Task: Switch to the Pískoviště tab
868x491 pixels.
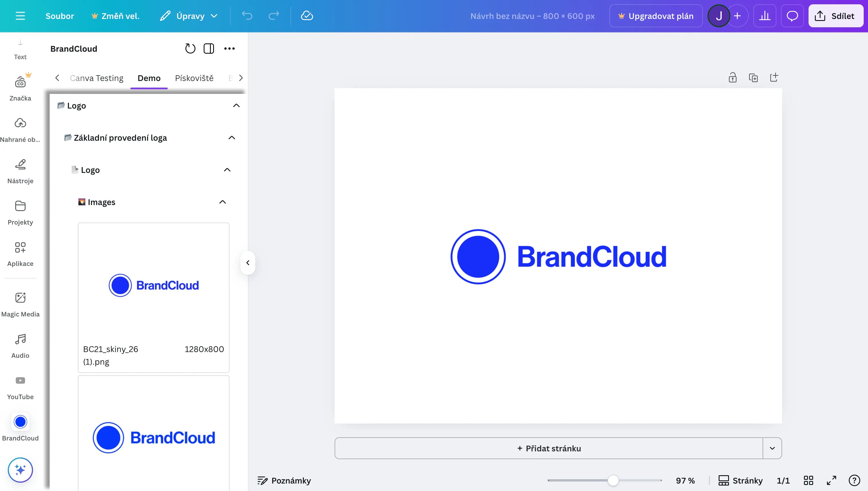Action: pos(194,78)
